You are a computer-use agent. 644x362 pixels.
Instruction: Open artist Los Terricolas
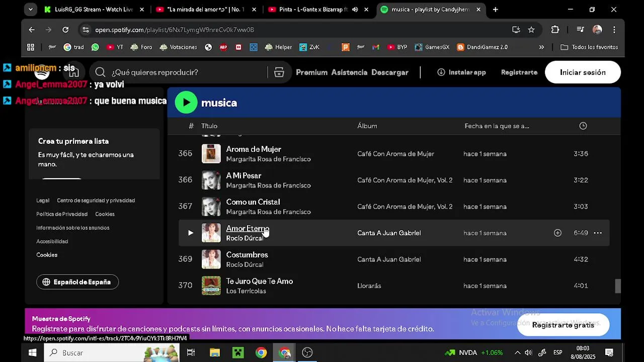pyautogui.click(x=246, y=291)
